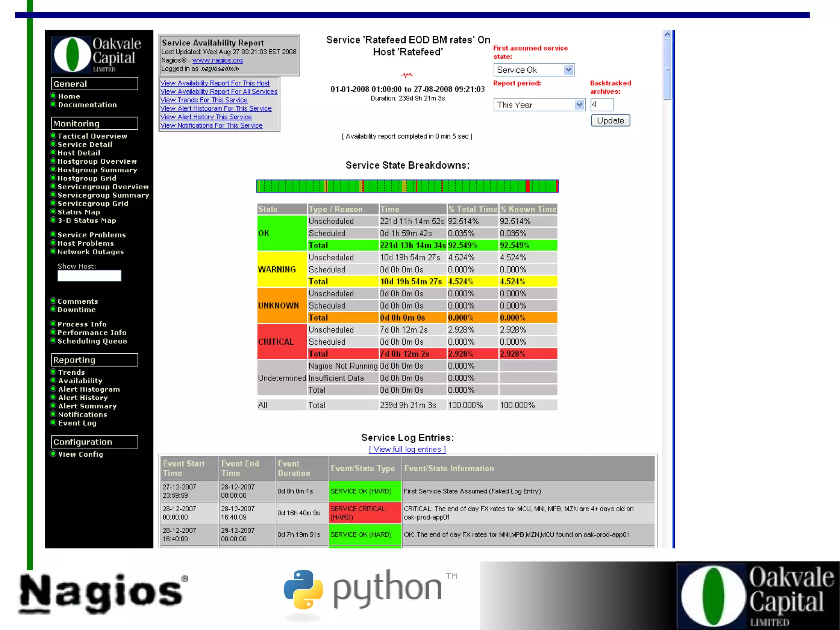Open Alert Histogram in Reporting menu
Screen dimensions: 840x630
click(89, 389)
